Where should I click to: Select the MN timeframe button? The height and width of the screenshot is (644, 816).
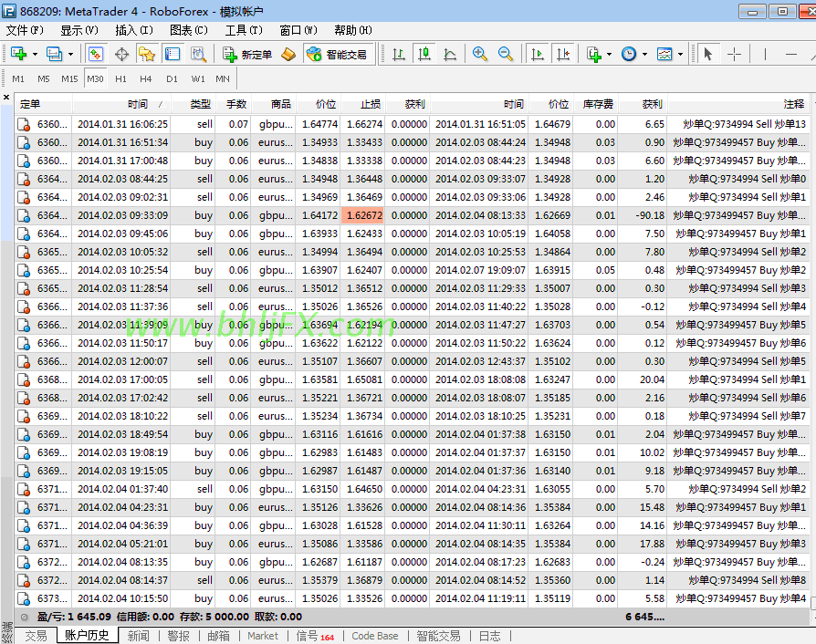(223, 78)
